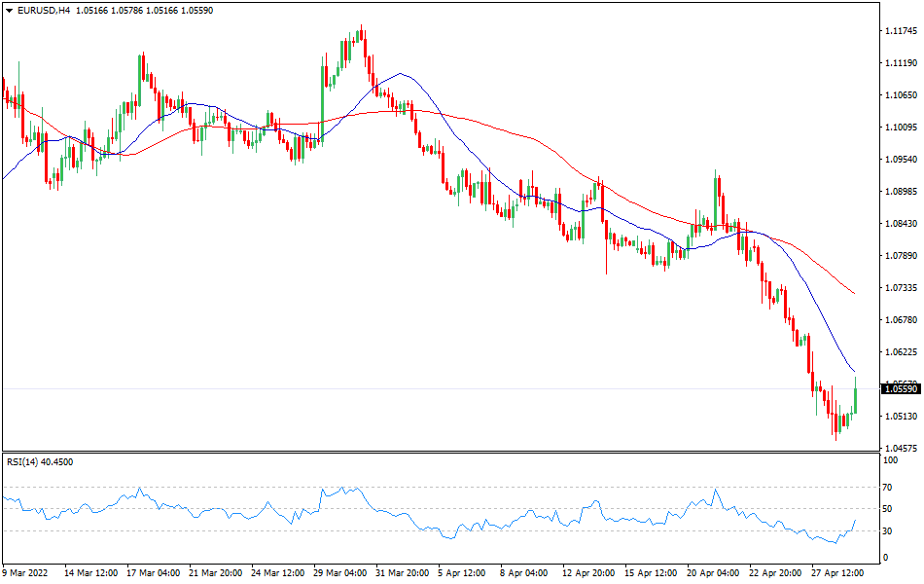Click the 1.10650 level on price scale
924x584 pixels.
[901, 95]
